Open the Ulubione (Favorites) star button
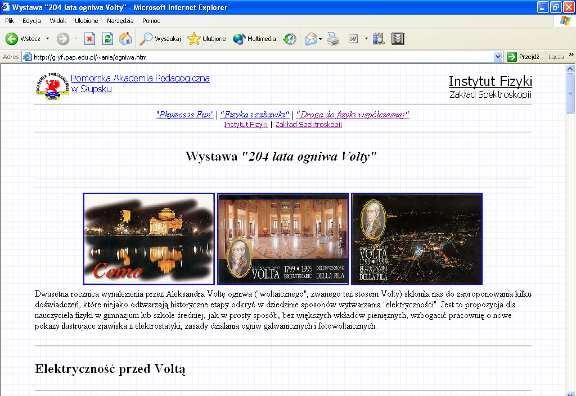Image resolution: width=576 pixels, height=396 pixels. tap(206, 39)
